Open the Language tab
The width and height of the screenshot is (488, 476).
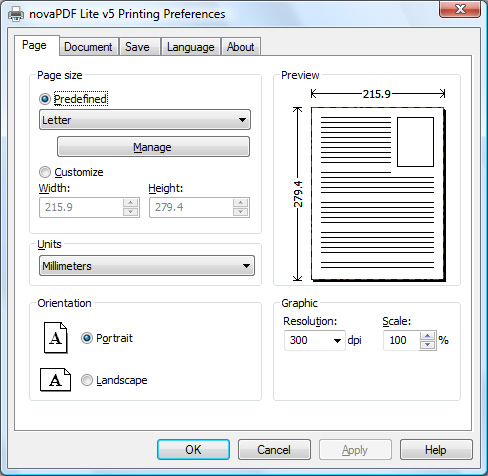pyautogui.click(x=191, y=47)
